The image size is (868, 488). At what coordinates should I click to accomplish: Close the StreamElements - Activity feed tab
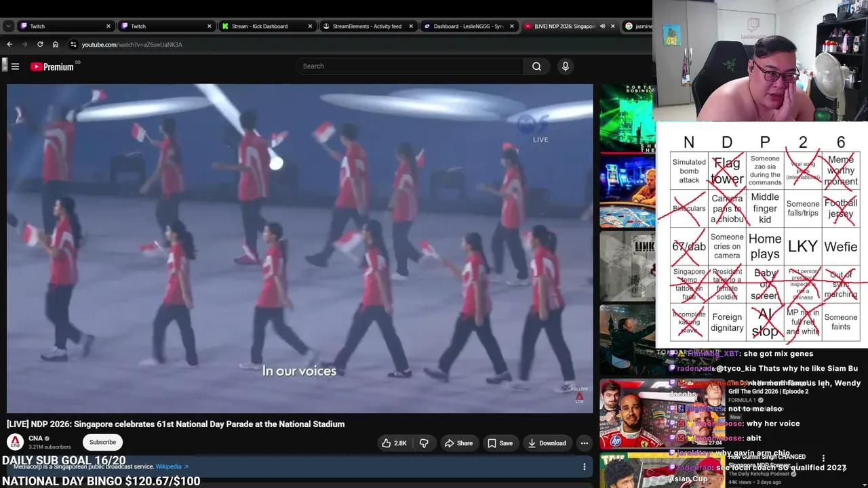coord(411,26)
